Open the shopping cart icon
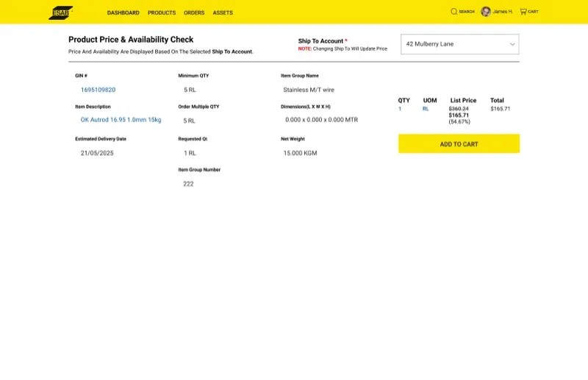 click(x=523, y=12)
